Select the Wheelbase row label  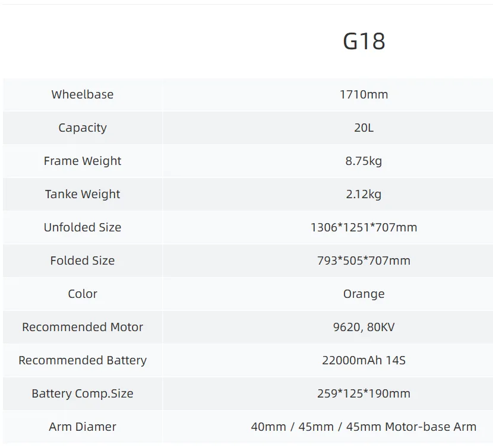pyautogui.click(x=82, y=94)
